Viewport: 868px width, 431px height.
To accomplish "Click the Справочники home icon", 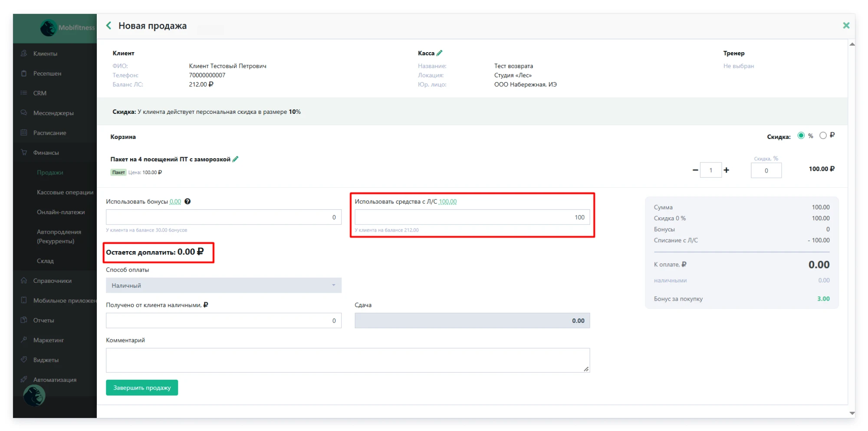I will coord(24,280).
